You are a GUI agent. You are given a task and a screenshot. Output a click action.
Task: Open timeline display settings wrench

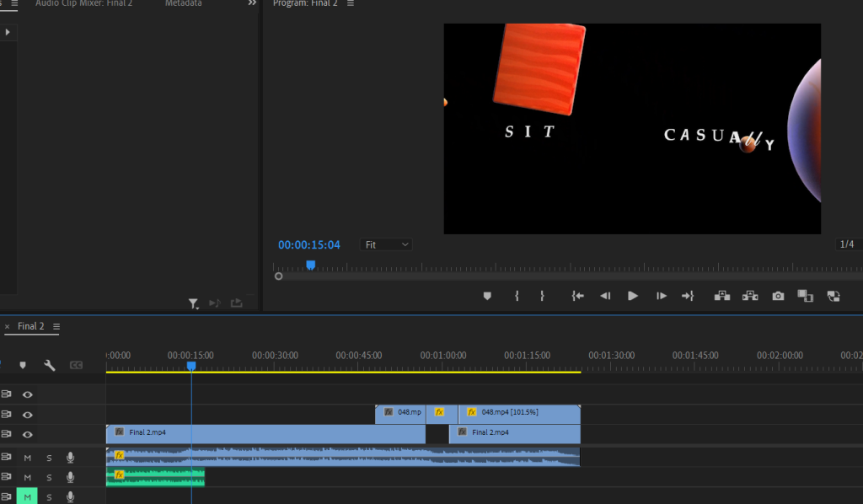pos(50,365)
